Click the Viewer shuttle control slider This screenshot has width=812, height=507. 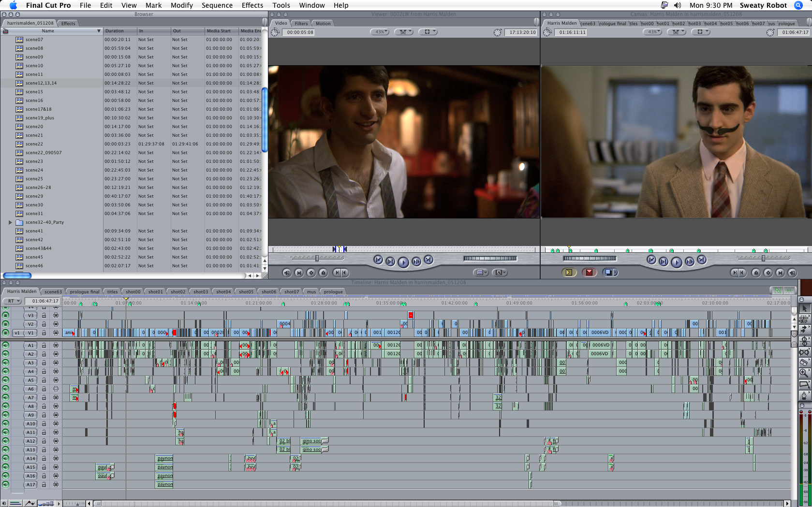click(317, 258)
